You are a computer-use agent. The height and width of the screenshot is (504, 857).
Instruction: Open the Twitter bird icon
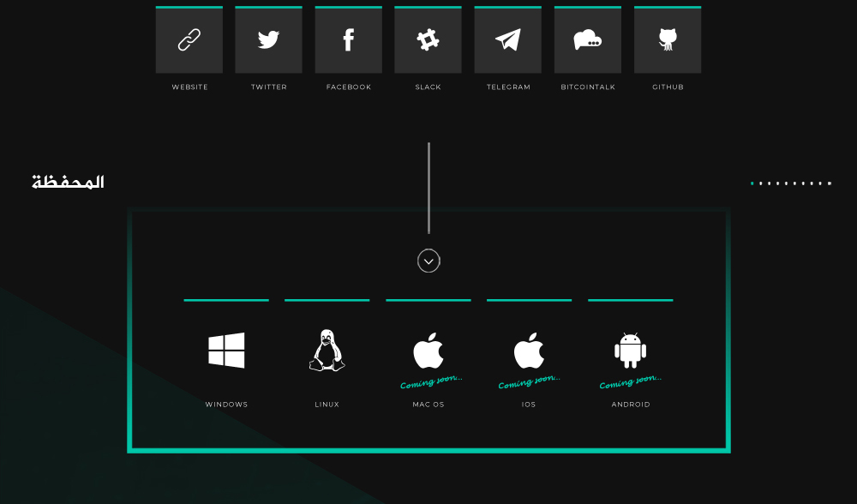(x=268, y=40)
